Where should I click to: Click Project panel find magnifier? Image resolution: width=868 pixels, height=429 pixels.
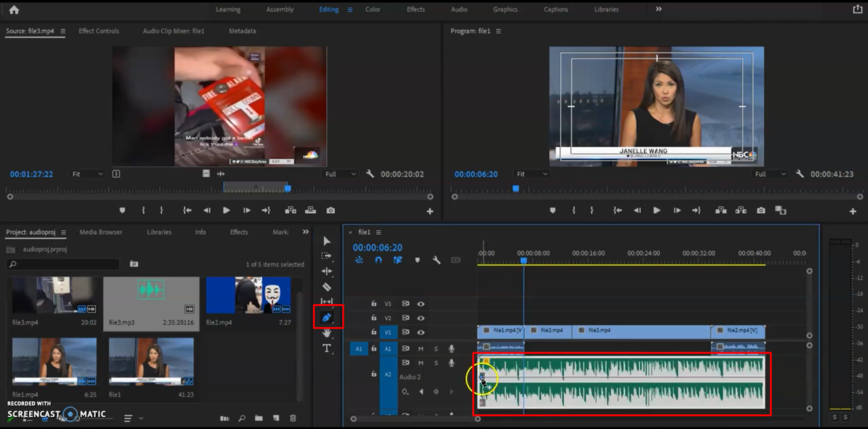[x=241, y=418]
